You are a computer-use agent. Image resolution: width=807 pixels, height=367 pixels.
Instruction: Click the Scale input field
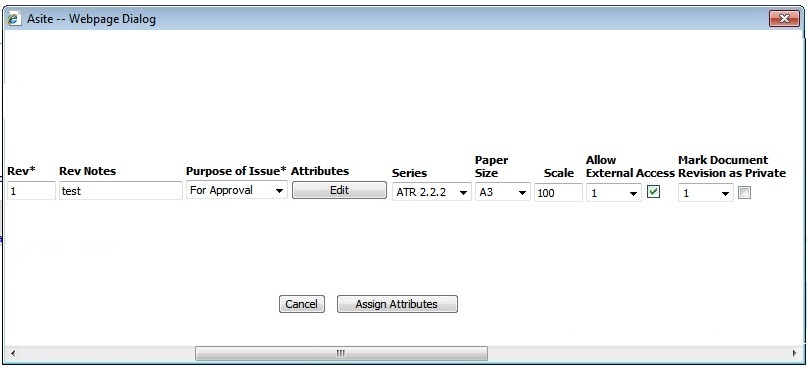coord(558,193)
